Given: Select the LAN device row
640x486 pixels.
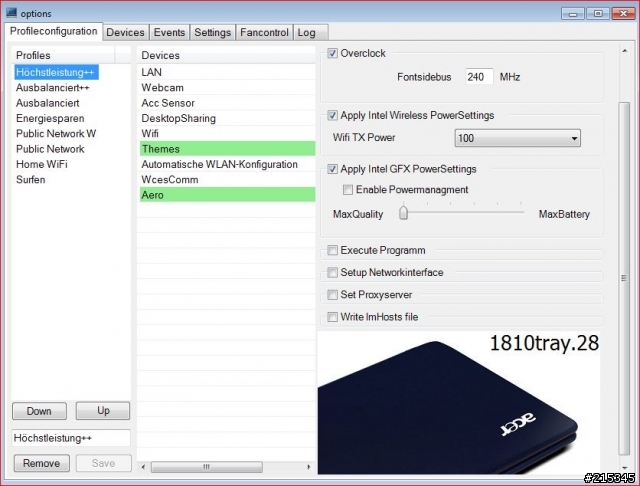Looking at the screenshot, I should tap(227, 72).
